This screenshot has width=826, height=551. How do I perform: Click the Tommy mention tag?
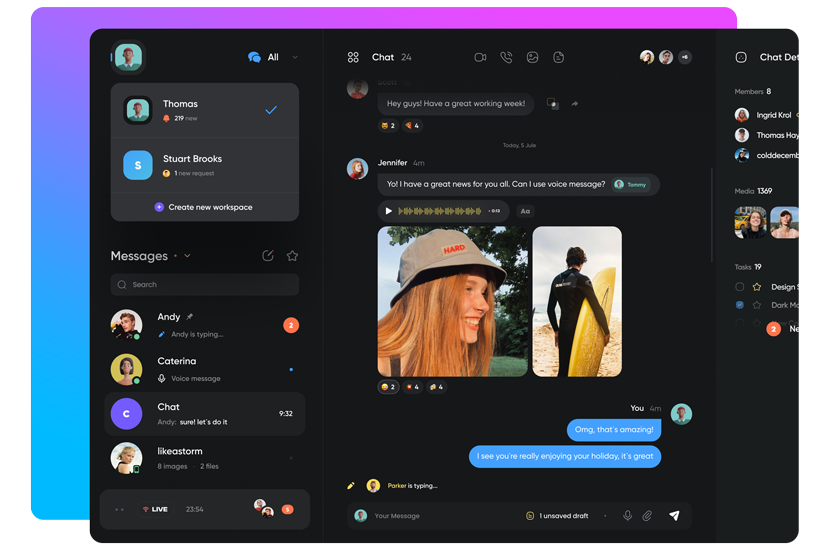click(x=631, y=184)
